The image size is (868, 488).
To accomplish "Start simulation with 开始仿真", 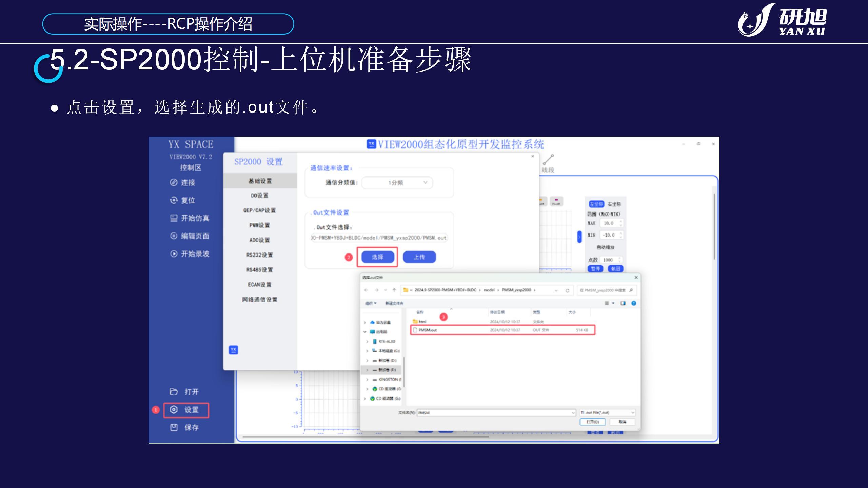I will point(190,218).
